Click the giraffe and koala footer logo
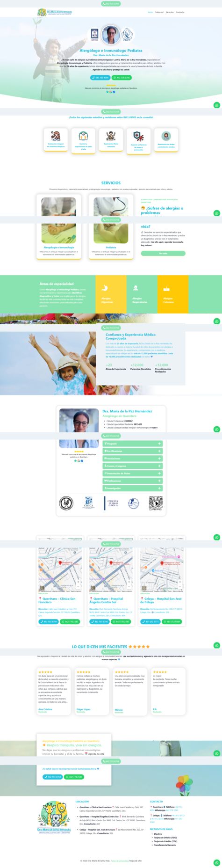The height and width of the screenshot is (868, 222). 54,817
